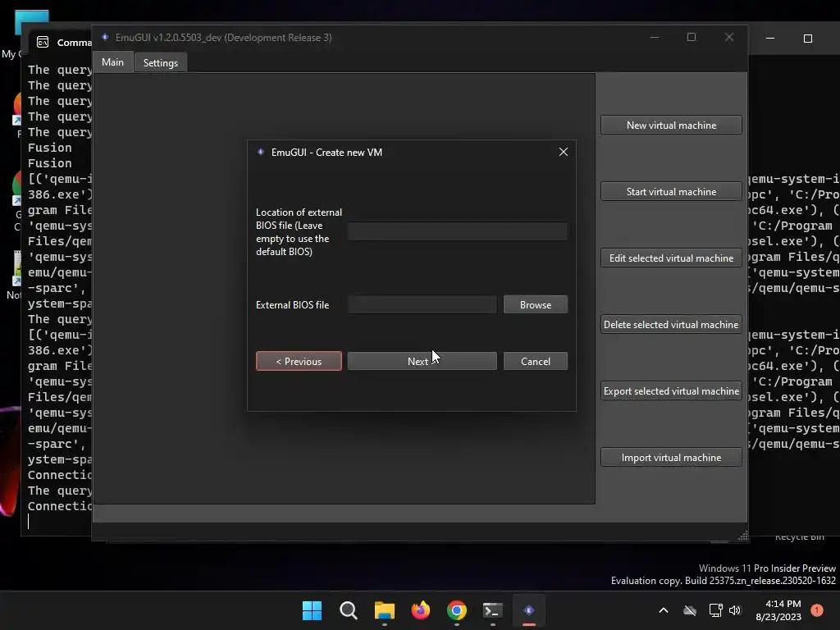
Task: Open the cloud sync tray icon
Action: [x=690, y=610]
